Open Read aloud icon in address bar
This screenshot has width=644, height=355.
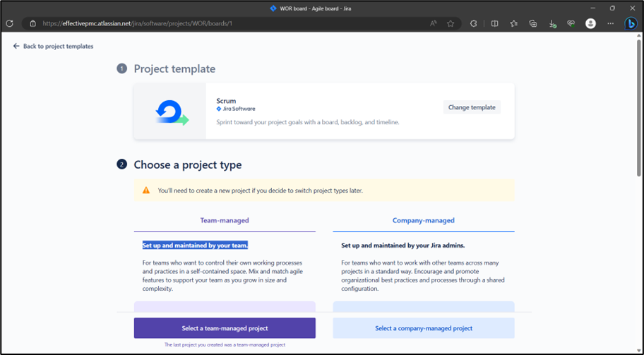pyautogui.click(x=434, y=23)
